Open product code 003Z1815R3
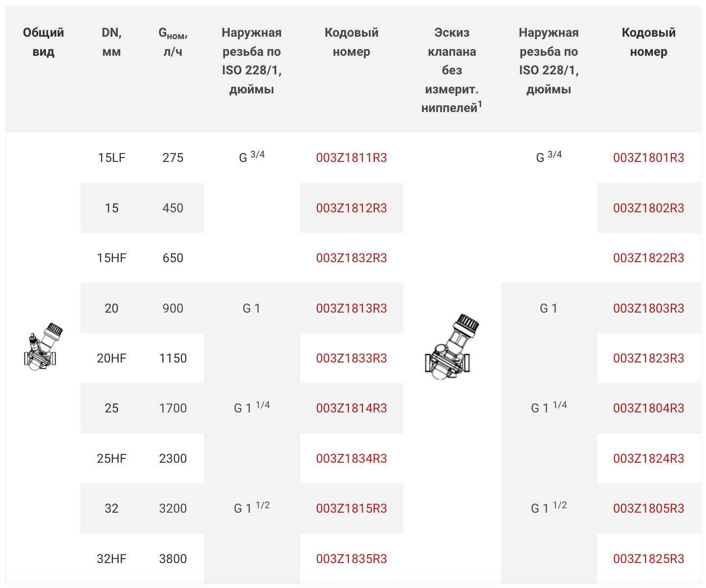 (352, 509)
